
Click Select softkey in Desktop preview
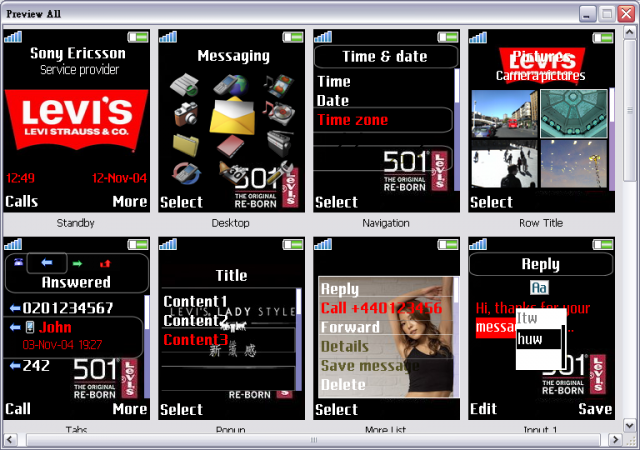tap(181, 202)
